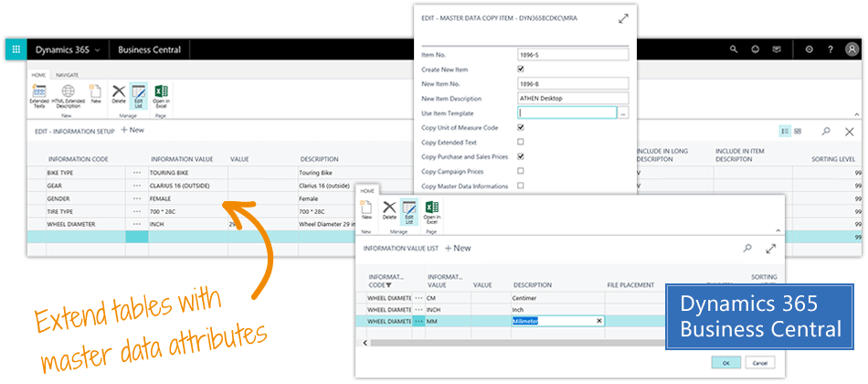This screenshot has height=384, width=868.
Task: Open the settings gear icon
Action: [810, 49]
